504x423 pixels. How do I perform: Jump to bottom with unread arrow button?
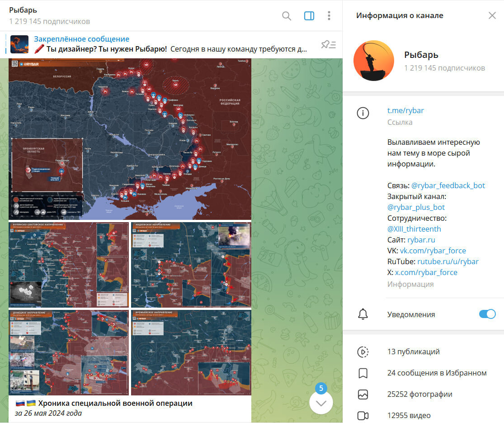(321, 403)
